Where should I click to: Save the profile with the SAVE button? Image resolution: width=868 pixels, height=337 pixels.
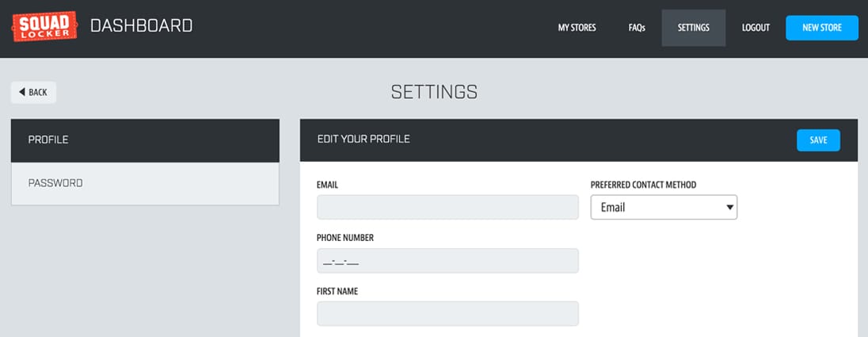click(818, 140)
